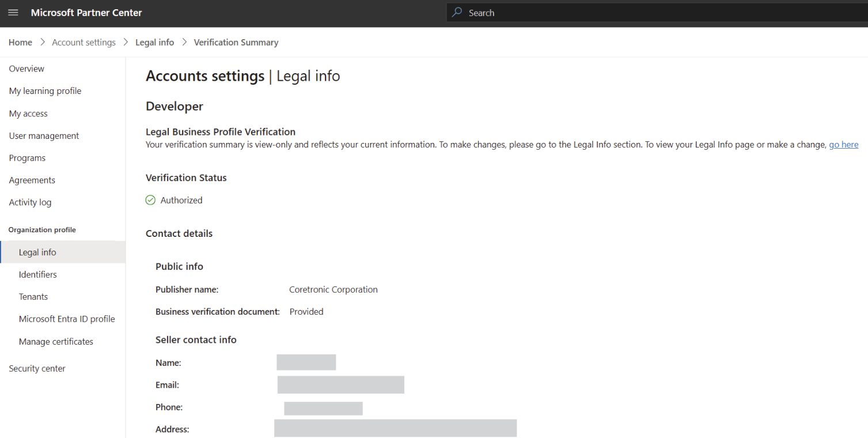Screen dimensions: 868x438
Task: Click the 'Publisher name:' label
Action: [x=187, y=289]
